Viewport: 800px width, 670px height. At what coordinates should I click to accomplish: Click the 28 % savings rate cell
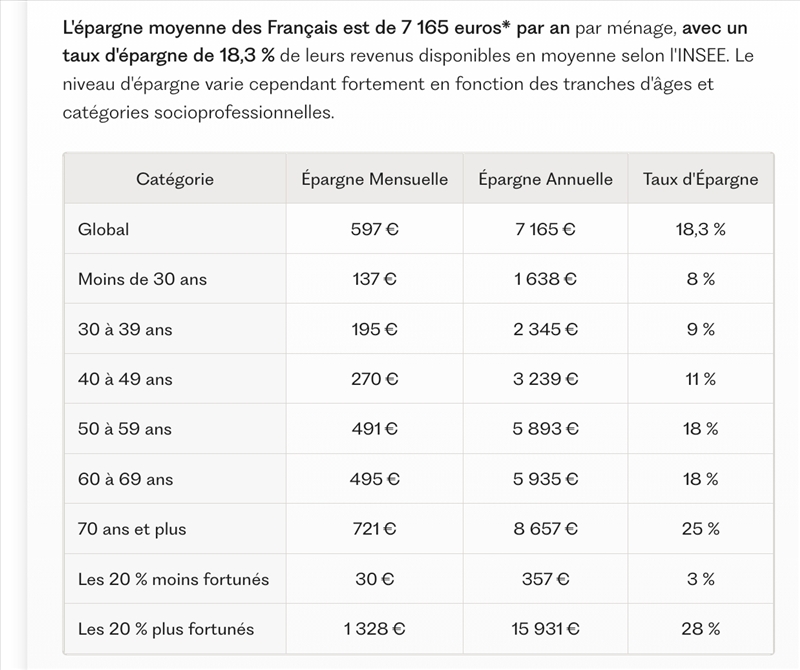(701, 629)
